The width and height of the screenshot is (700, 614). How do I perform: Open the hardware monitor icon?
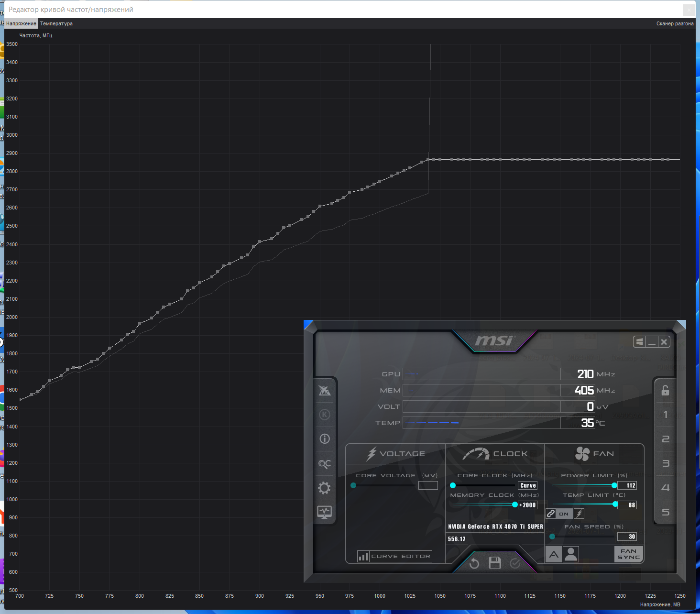point(325,512)
